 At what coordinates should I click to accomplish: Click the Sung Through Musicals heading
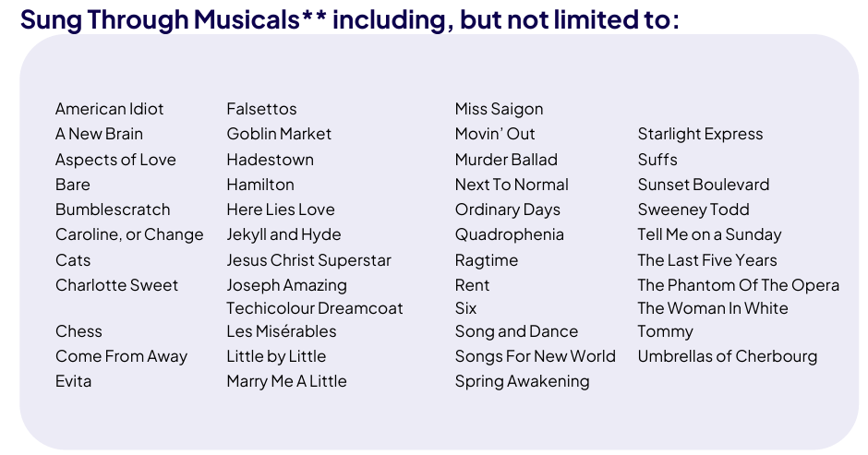(x=349, y=20)
